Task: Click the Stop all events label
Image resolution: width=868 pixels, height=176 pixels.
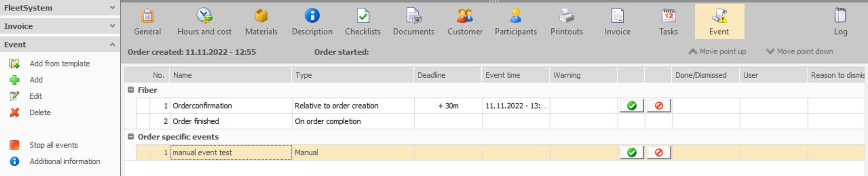Action: point(54,145)
